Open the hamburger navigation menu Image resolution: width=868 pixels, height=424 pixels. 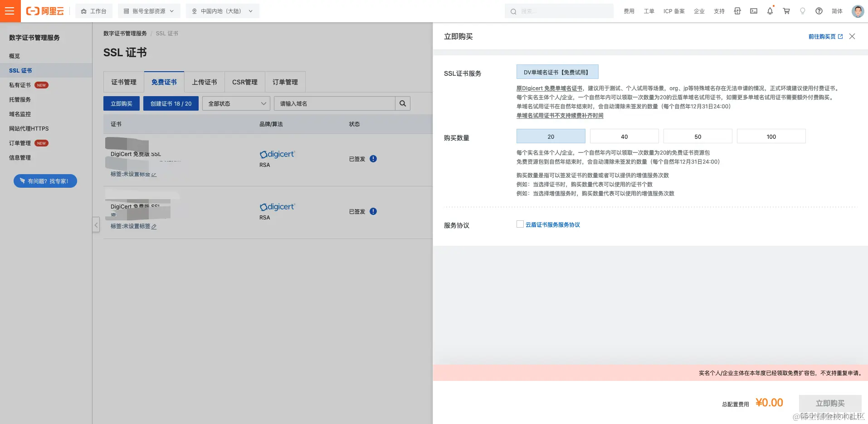click(10, 11)
